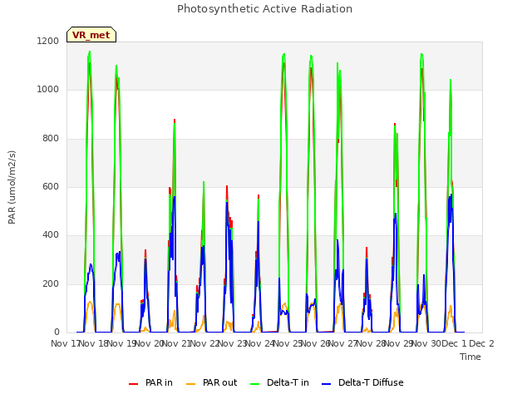Screen dimensions: 532x399
Task: Click the VR_met annotation box
Action: 91,35
